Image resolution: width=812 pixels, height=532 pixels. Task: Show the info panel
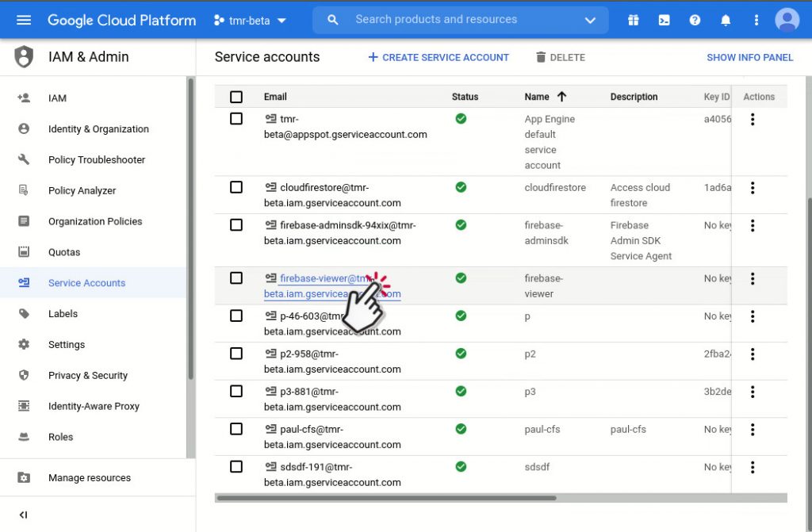(749, 58)
